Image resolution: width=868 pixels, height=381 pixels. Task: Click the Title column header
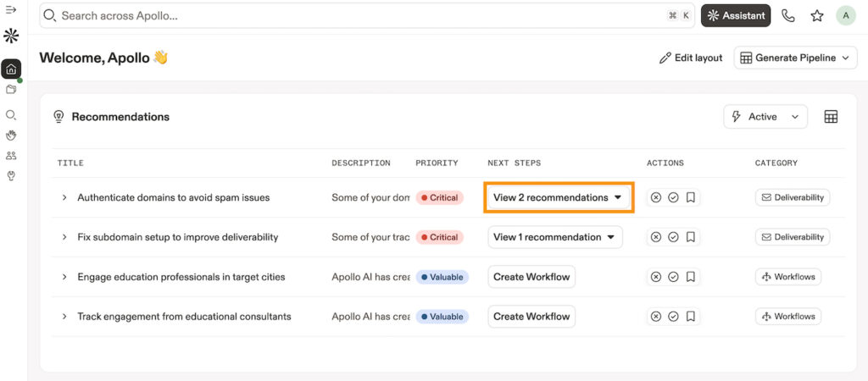pos(70,163)
